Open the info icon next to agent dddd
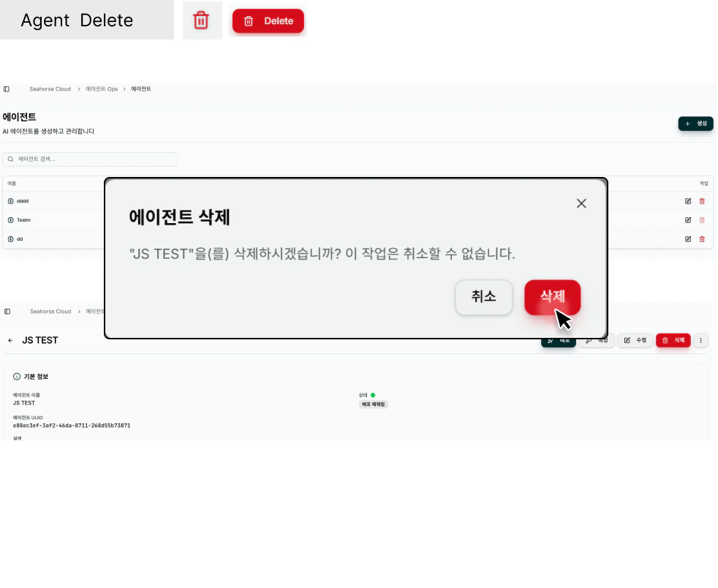The width and height of the screenshot is (718, 588). (x=10, y=200)
